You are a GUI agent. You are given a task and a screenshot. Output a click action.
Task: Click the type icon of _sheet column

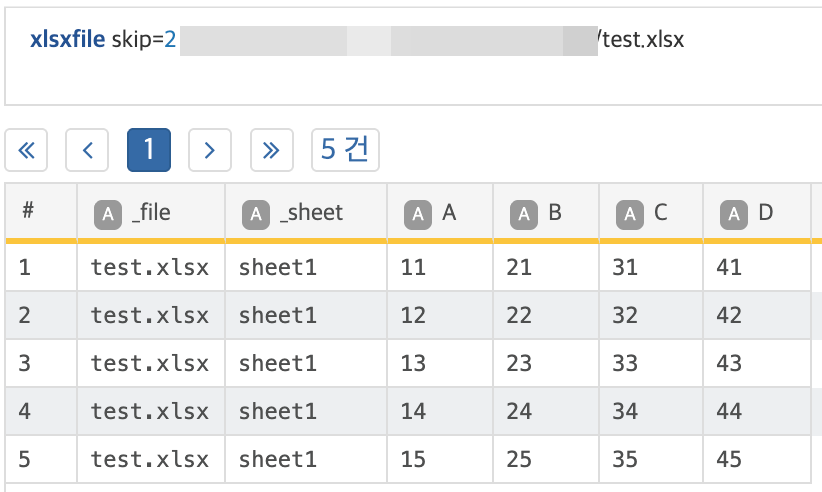257,213
